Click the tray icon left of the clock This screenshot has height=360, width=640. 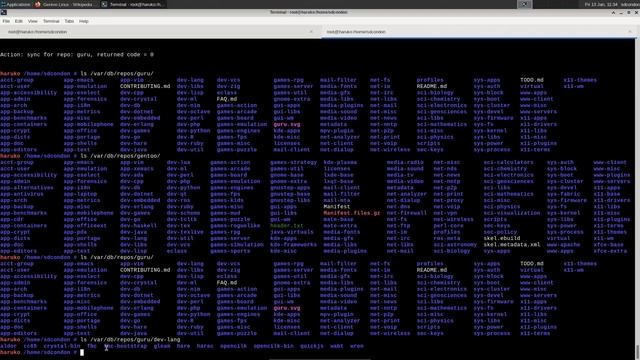525,4
